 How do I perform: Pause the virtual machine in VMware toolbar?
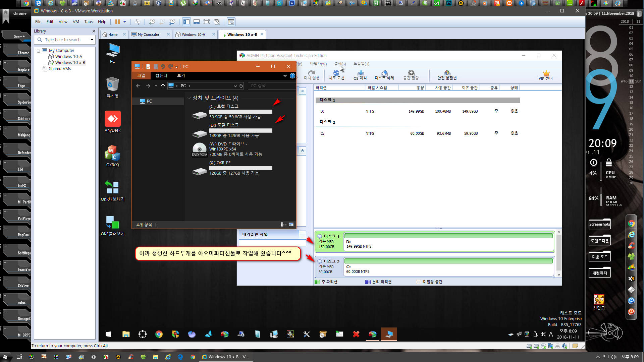(x=117, y=22)
